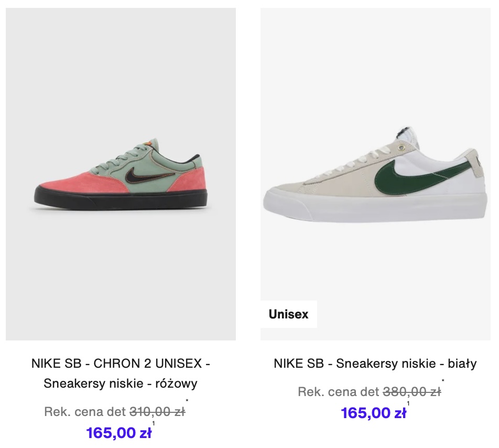Click asterisk footnote beside 310,00 zł
Screen dimensions: 499x448
point(187,401)
